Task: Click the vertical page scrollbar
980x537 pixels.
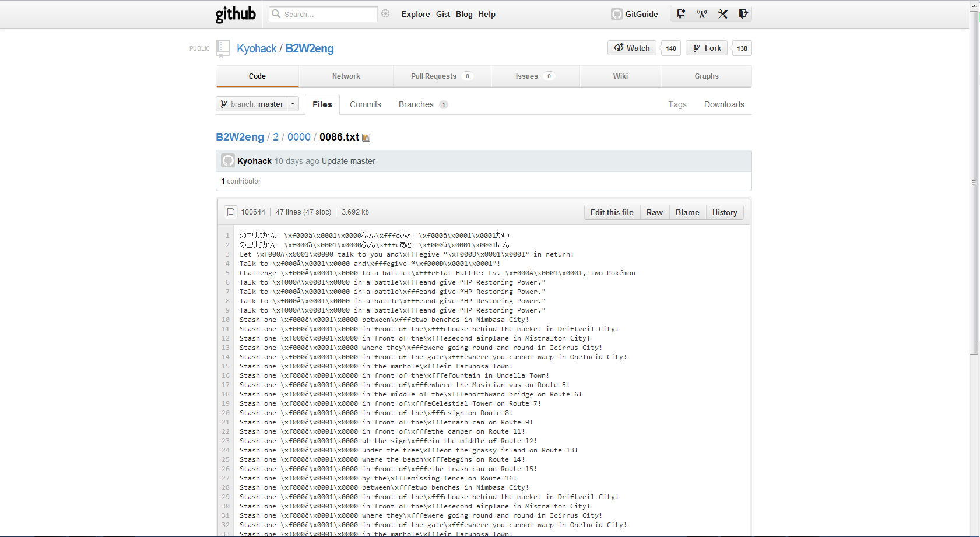Action: [974, 182]
